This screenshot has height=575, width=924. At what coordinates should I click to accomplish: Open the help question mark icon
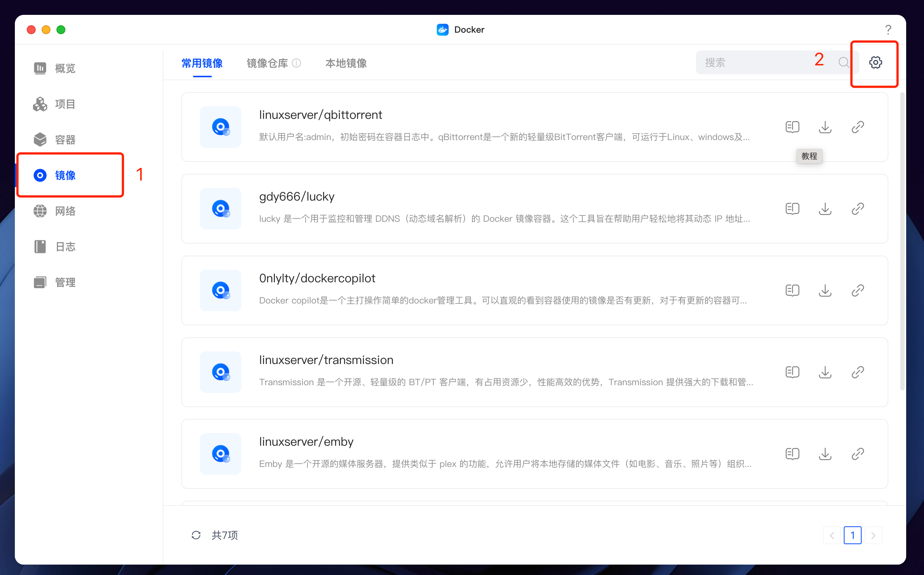pyautogui.click(x=888, y=30)
